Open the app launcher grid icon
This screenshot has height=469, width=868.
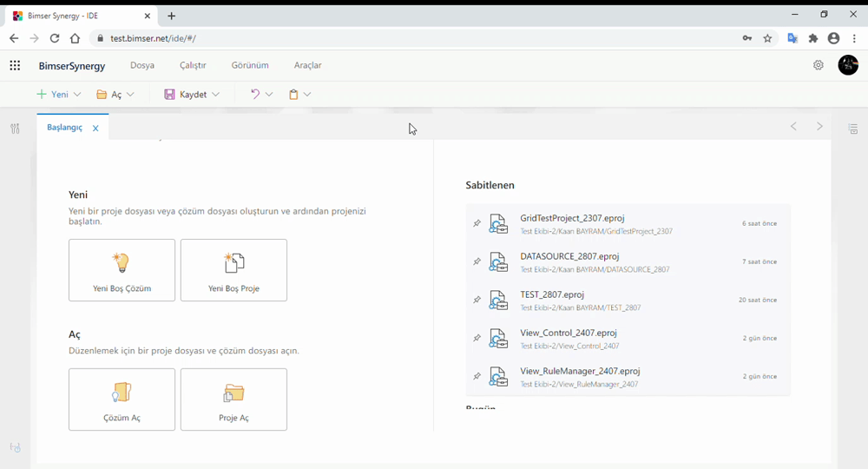[x=15, y=65]
